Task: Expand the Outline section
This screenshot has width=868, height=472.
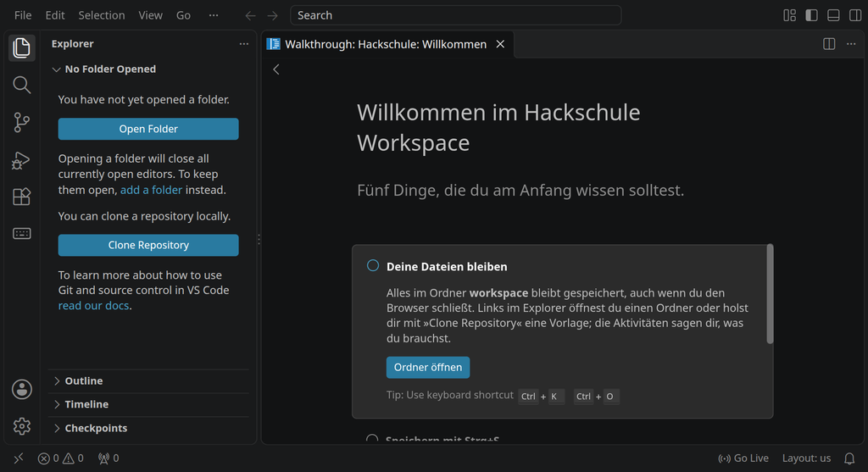Action: point(148,380)
